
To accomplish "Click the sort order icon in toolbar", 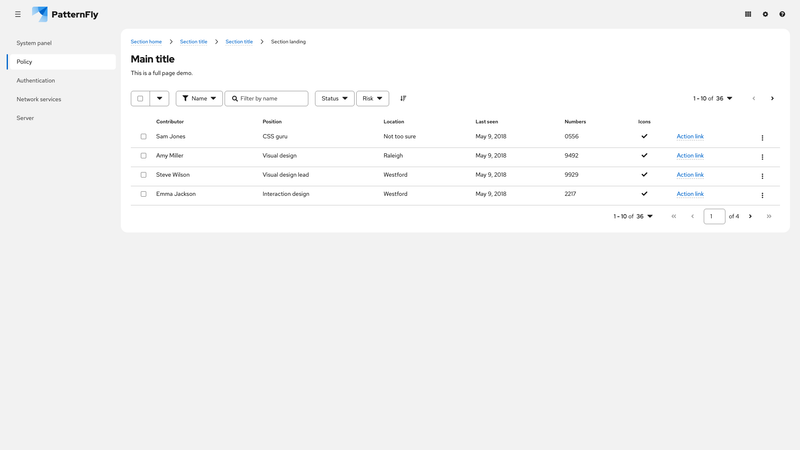I will pos(403,99).
